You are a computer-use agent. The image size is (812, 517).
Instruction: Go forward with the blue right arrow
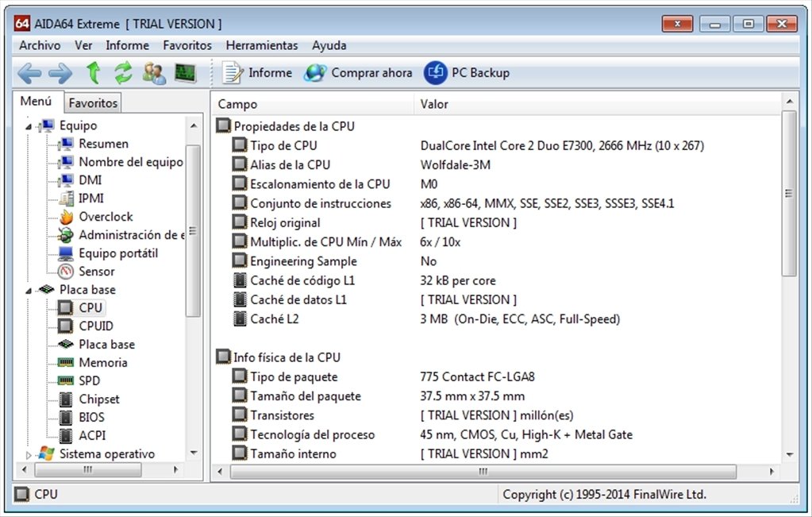coord(60,73)
